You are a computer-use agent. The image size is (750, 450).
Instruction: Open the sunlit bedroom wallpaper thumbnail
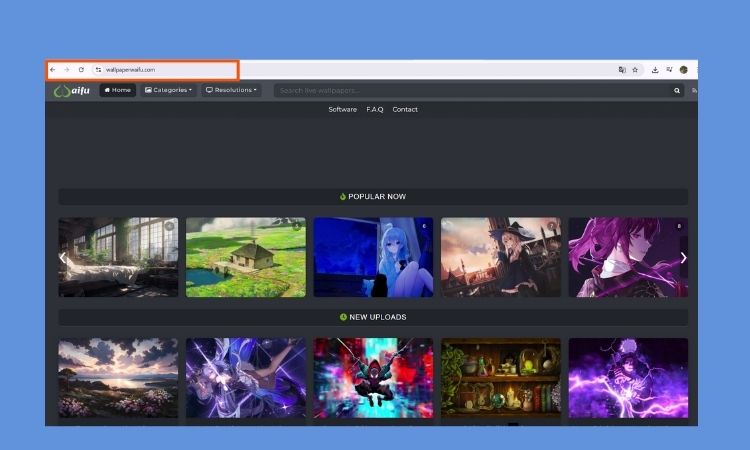[x=118, y=257]
